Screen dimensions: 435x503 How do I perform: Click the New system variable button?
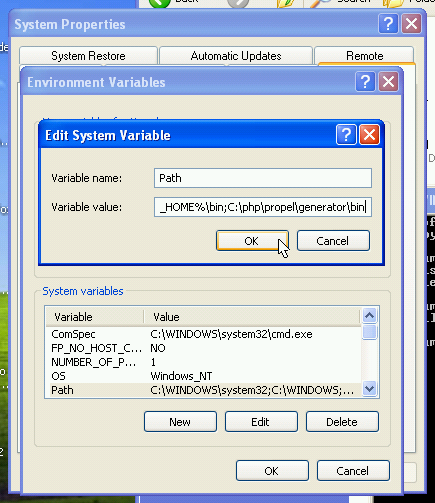(x=180, y=422)
